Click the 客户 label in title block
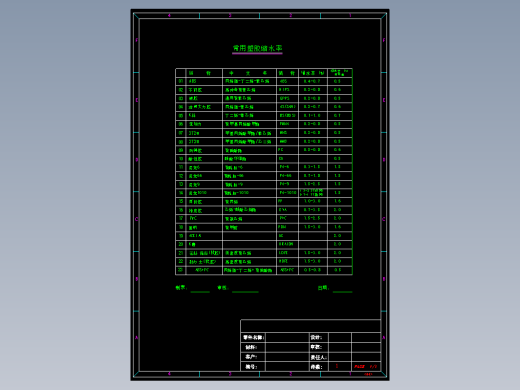This screenshot has width=520, height=390. pyautogui.click(x=251, y=357)
